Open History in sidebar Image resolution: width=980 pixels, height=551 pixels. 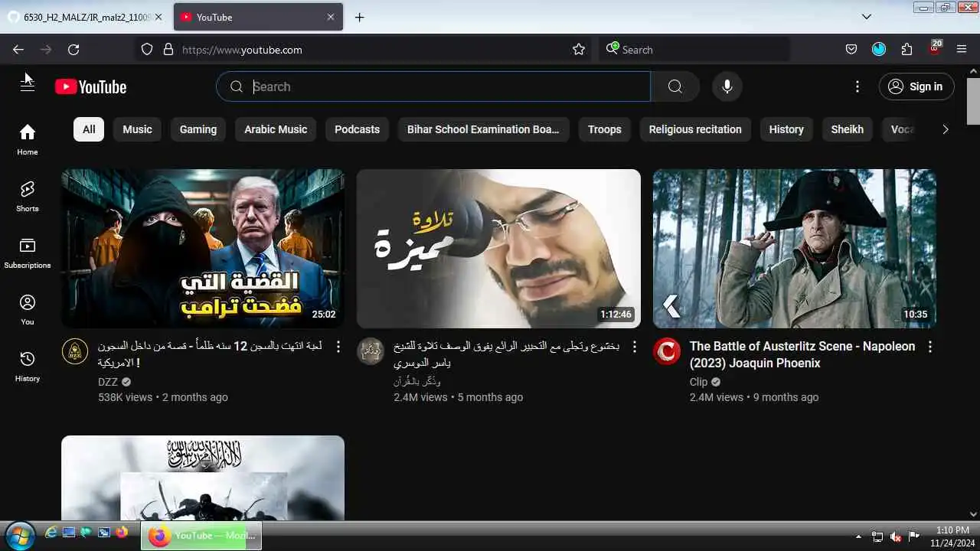click(28, 366)
